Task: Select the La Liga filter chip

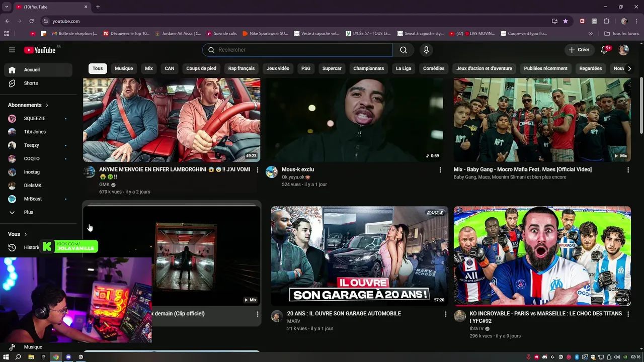Action: (404, 68)
